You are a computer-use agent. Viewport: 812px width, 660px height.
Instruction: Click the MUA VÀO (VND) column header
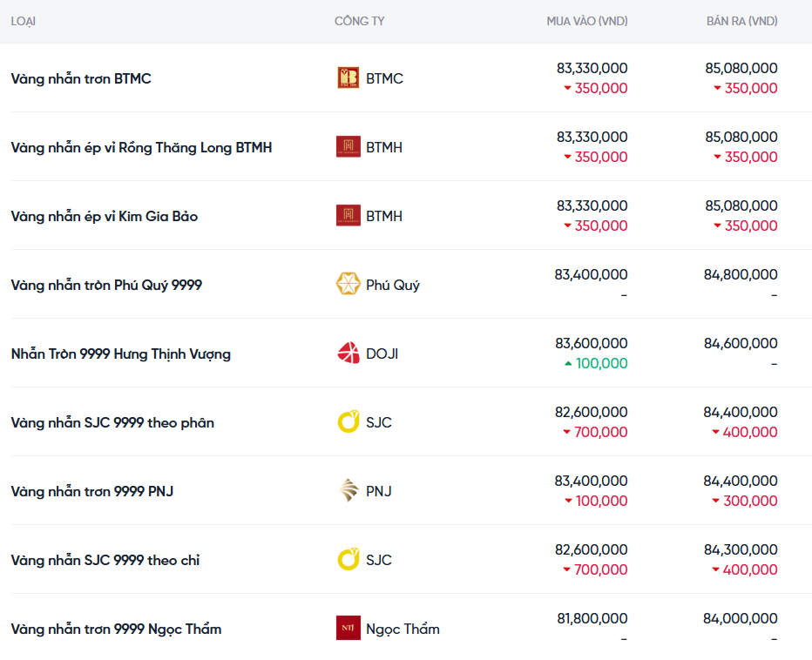[x=587, y=21]
